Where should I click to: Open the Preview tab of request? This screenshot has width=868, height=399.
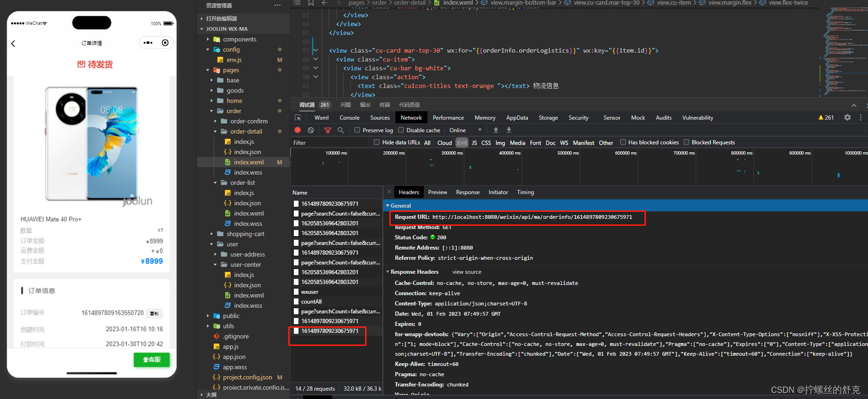click(437, 192)
